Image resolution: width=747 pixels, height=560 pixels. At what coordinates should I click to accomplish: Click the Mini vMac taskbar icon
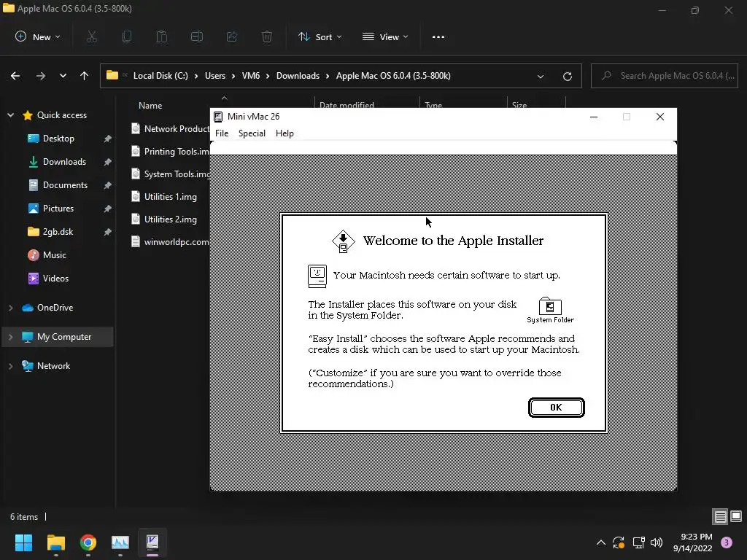point(152,542)
